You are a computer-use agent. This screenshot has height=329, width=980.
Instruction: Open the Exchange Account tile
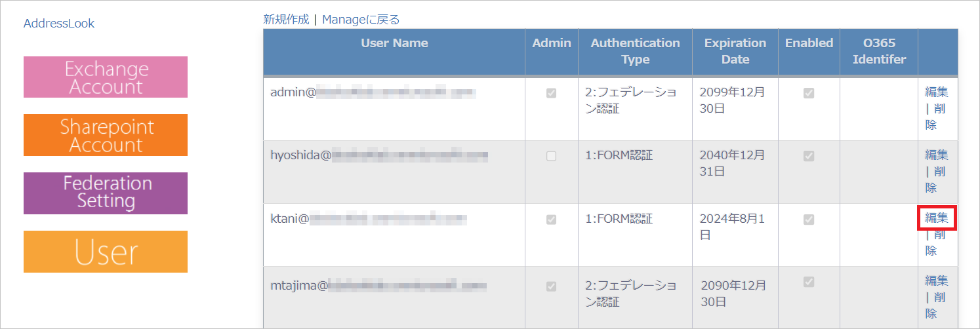(x=106, y=77)
